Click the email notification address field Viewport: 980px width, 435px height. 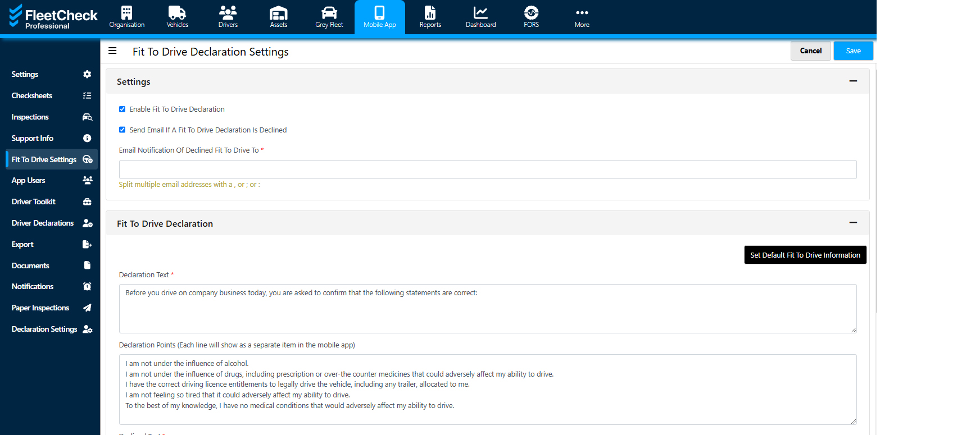(487, 170)
